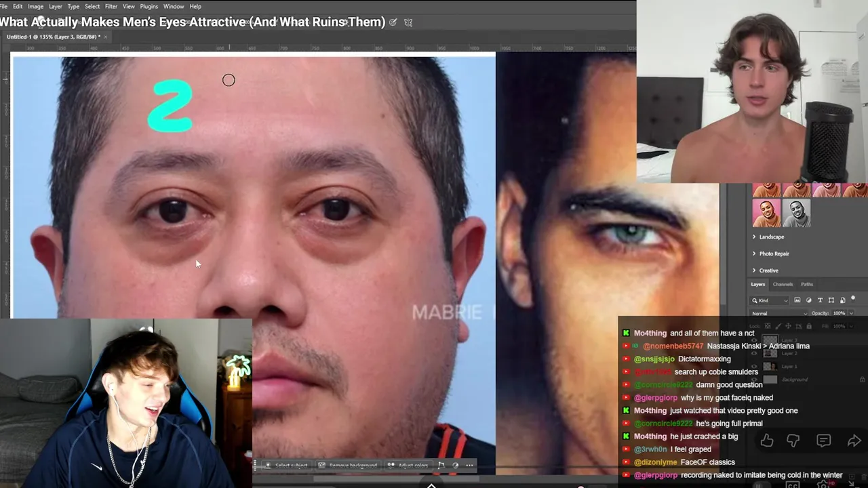Viewport: 868px width, 488px height.
Task: Click the transform icon in contextual bar
Action: tap(441, 466)
